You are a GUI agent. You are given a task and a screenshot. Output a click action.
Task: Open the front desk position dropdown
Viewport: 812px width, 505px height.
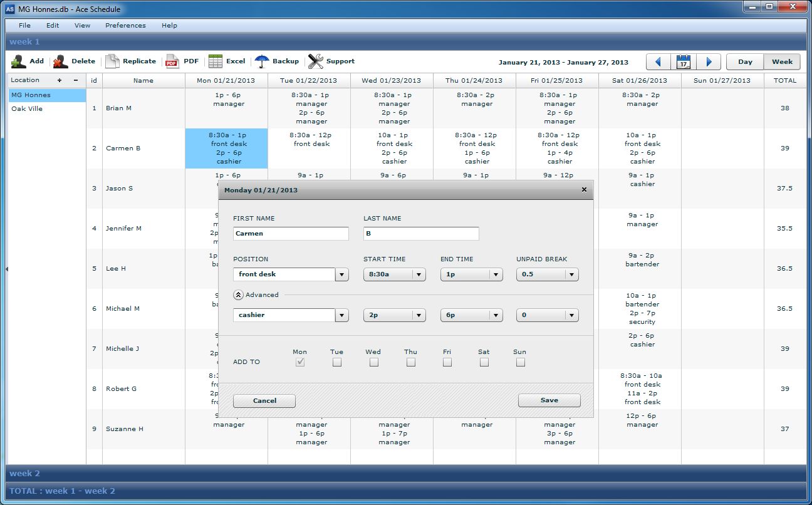tap(342, 274)
